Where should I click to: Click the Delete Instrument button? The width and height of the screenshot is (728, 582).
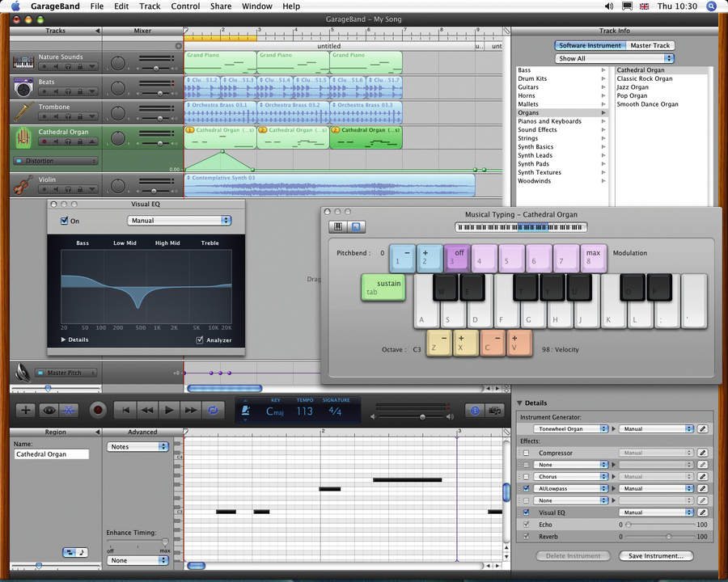click(573, 555)
